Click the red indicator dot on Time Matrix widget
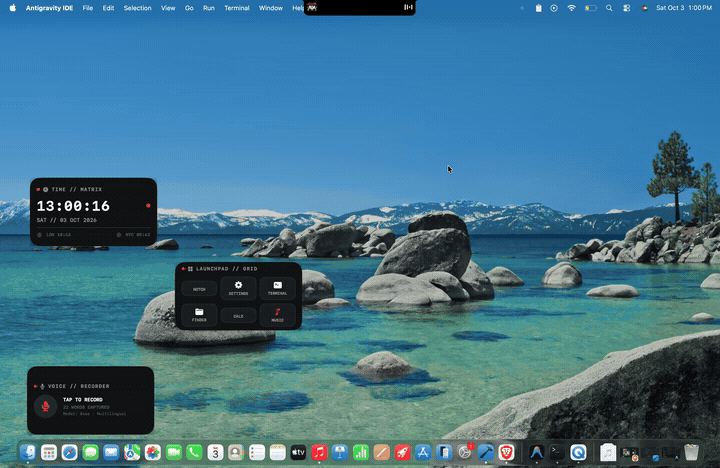The height and width of the screenshot is (468, 720). pyautogui.click(x=148, y=206)
